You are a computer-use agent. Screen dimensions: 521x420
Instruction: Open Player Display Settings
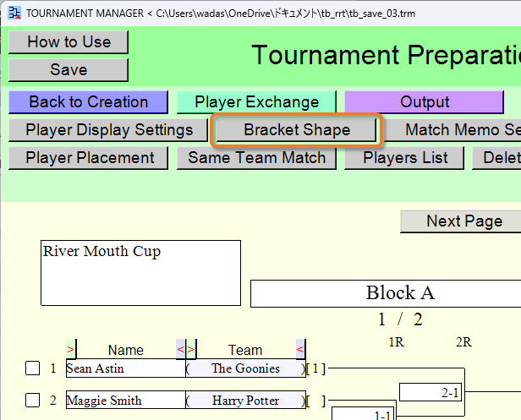(108, 130)
